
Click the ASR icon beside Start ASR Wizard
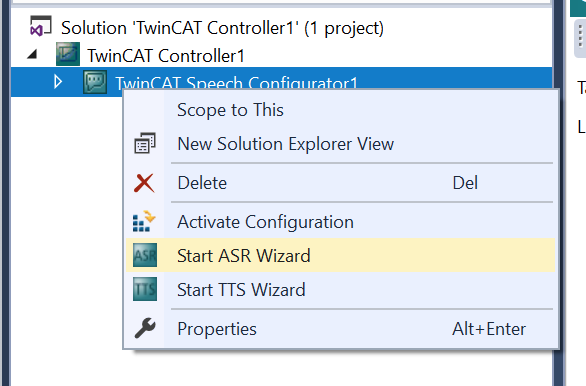[145, 255]
